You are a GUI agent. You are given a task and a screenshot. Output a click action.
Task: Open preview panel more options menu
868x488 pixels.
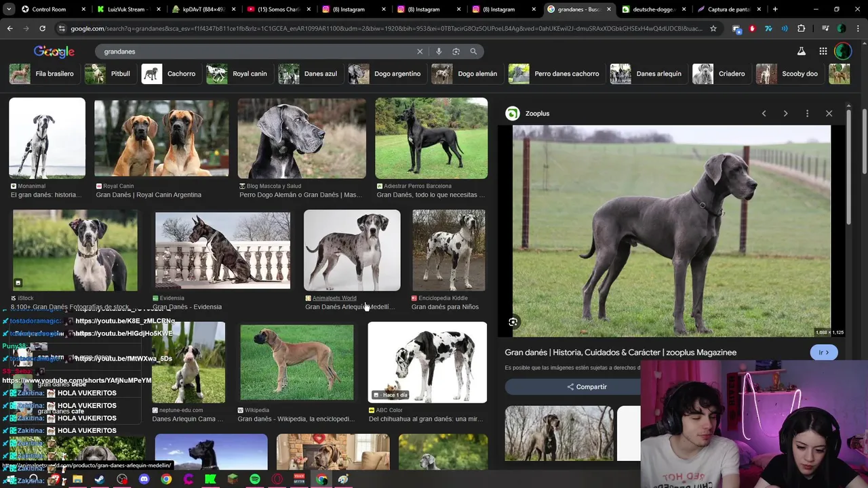tap(807, 113)
